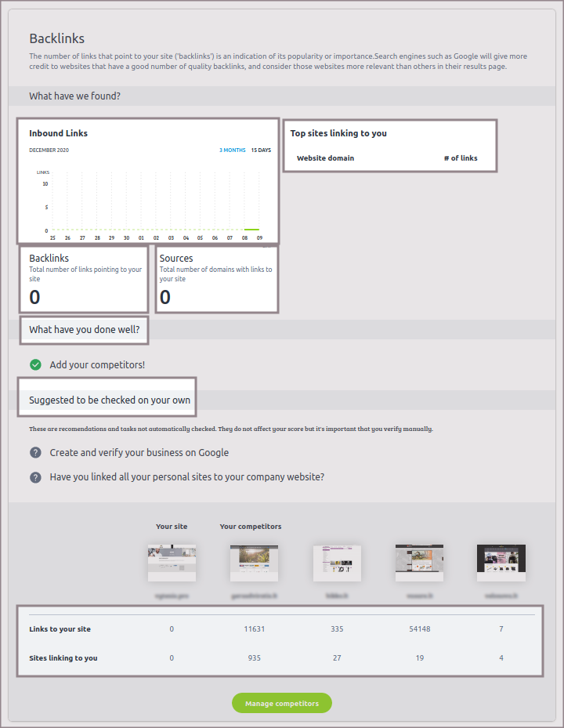Click the Backlinks total count card
Viewport: 564px width, 728px height.
point(85,279)
